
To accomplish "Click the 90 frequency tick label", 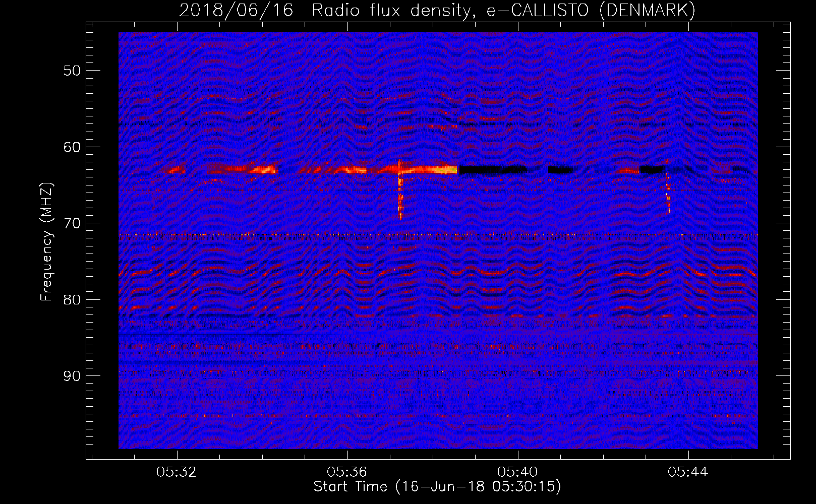I will [x=72, y=376].
